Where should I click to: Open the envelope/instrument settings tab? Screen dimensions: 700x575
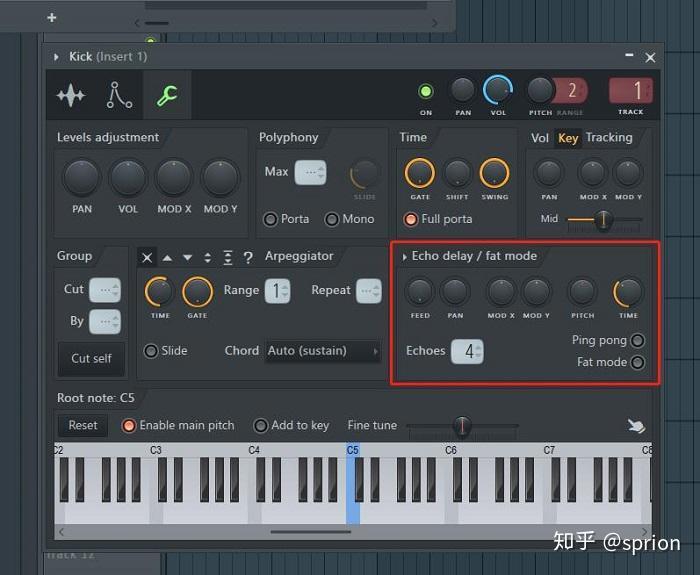pos(119,95)
